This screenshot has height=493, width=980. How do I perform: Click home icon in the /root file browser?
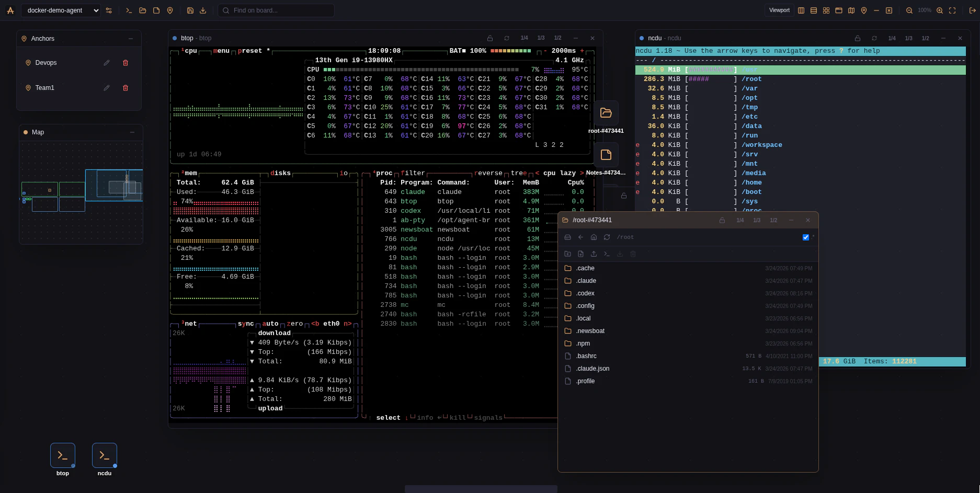coord(594,237)
